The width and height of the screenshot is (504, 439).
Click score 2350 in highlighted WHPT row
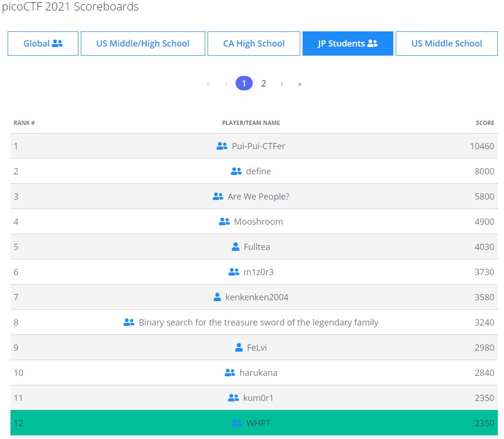tap(485, 423)
